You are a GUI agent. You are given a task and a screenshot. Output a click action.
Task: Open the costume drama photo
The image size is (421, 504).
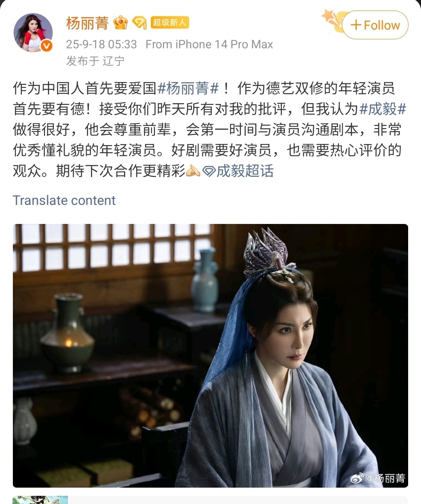point(210,356)
